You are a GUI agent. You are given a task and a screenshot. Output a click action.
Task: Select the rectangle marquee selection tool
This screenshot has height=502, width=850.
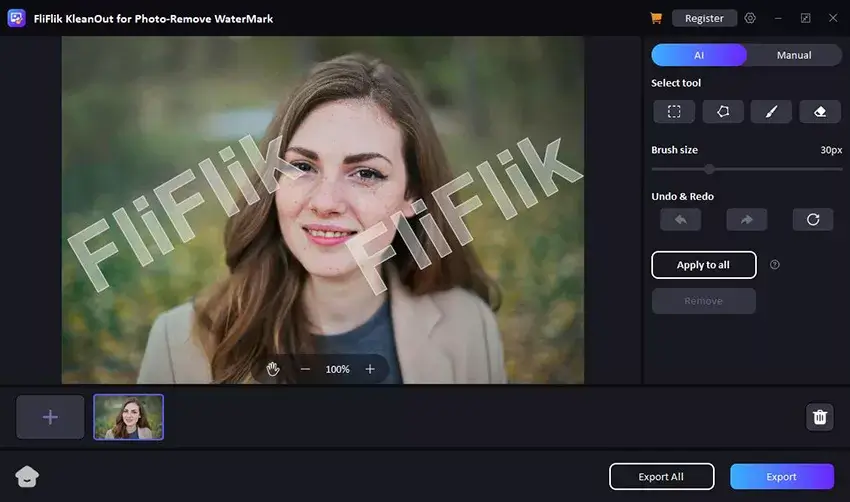tap(674, 112)
